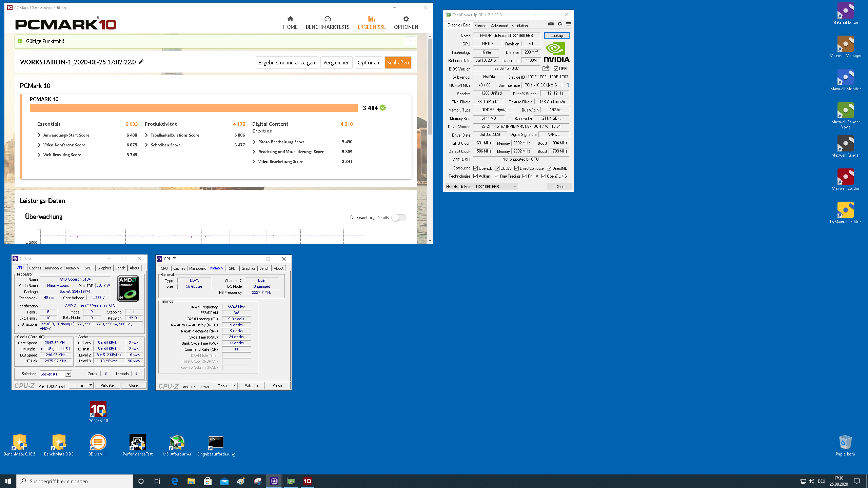Open the HOME section in PCMark 10

290,23
